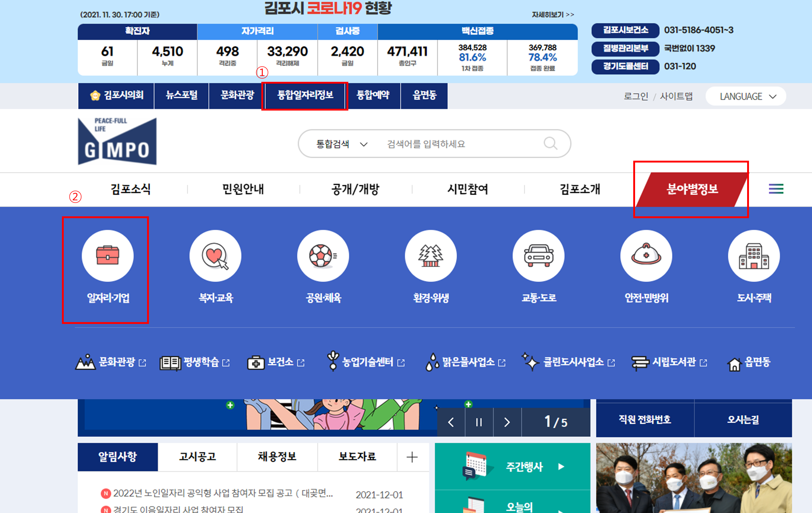Open the 일자리·기업 briefcase icon

pyautogui.click(x=107, y=255)
